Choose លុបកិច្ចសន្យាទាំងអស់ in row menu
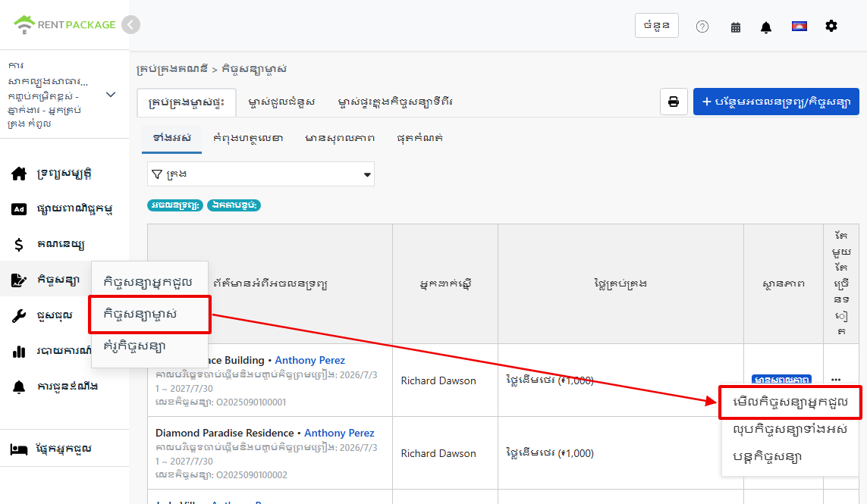The image size is (867, 504). pyautogui.click(x=790, y=430)
